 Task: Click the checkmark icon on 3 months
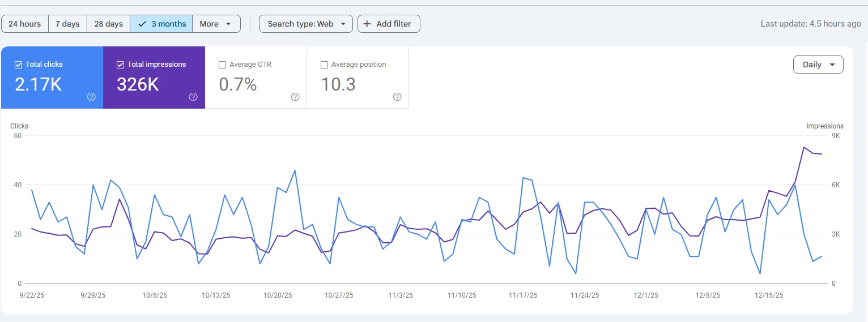point(142,24)
